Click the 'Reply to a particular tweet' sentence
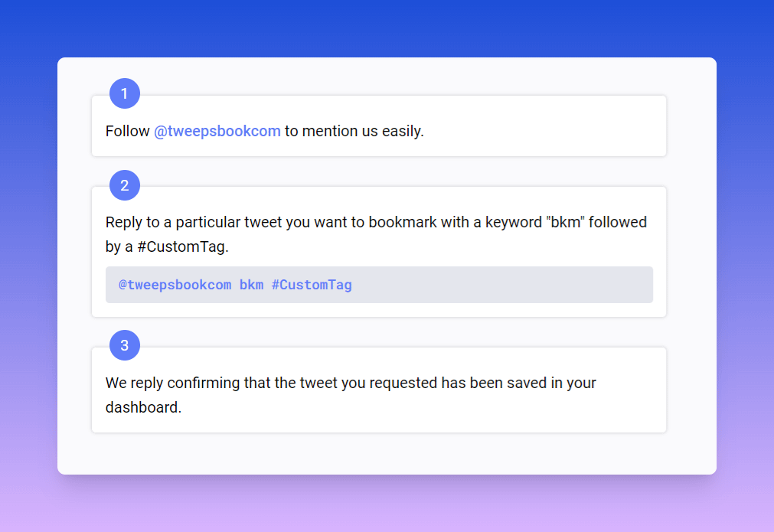This screenshot has width=774, height=532. point(376,234)
